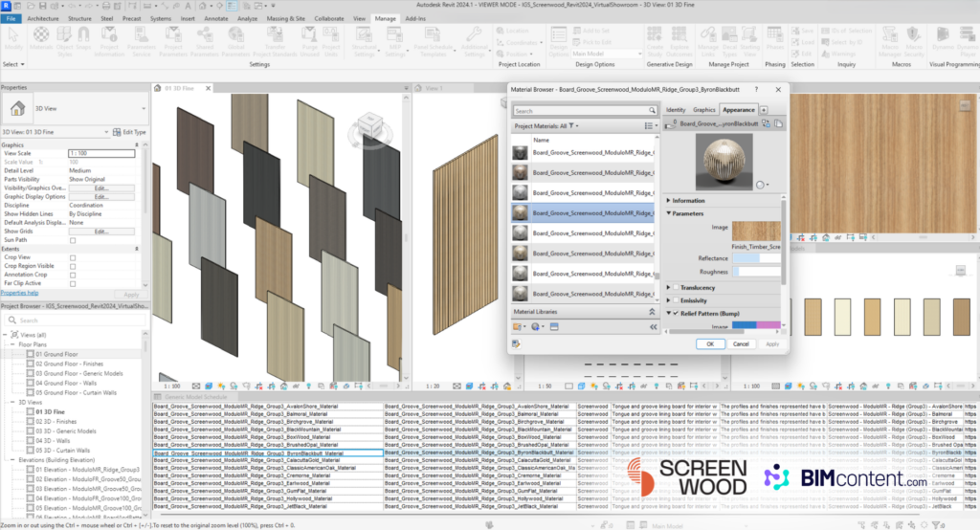
Task: Enable the Emissivity checkbox
Action: pos(676,300)
